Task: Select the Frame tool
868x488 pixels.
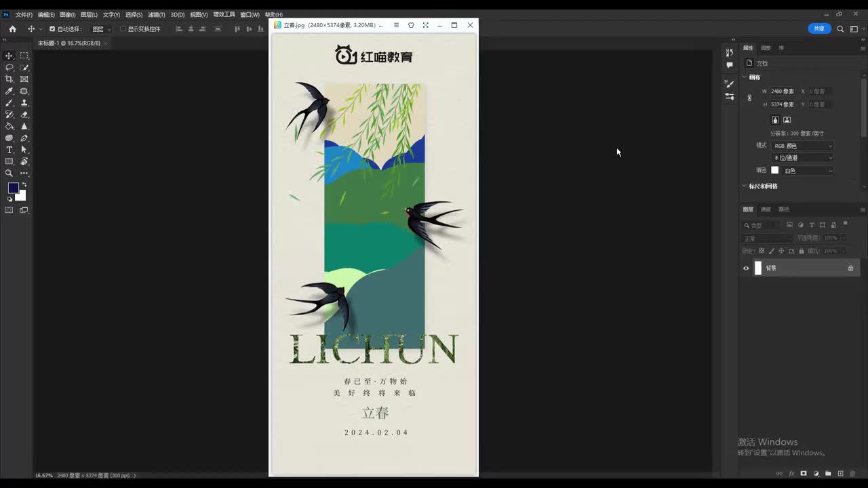Action: point(24,79)
